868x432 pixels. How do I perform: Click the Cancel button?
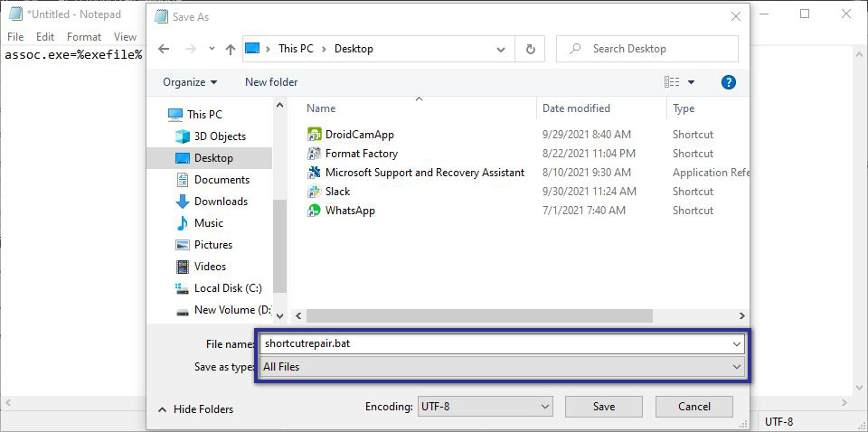click(x=693, y=407)
